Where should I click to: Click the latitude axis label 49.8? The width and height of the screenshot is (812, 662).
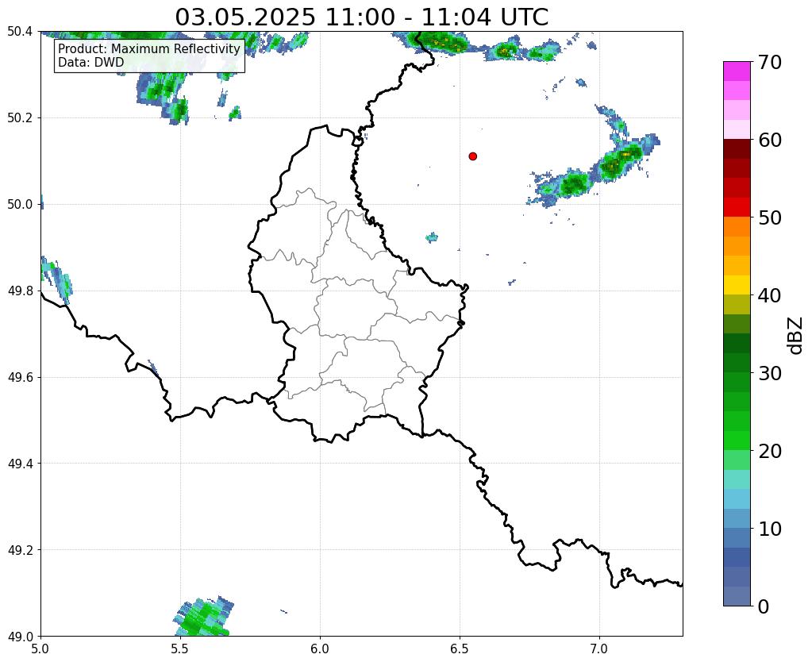click(x=20, y=291)
